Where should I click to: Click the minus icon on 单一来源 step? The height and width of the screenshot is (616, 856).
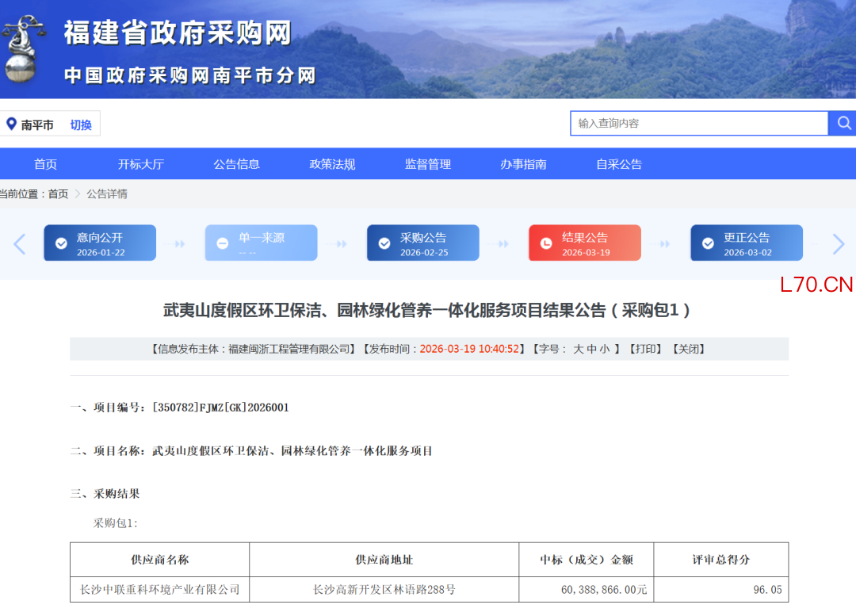223,243
